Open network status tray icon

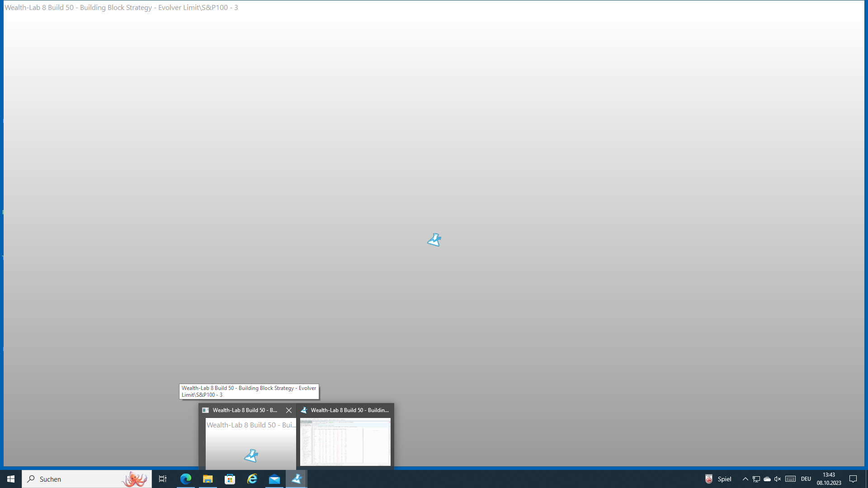[756, 479]
